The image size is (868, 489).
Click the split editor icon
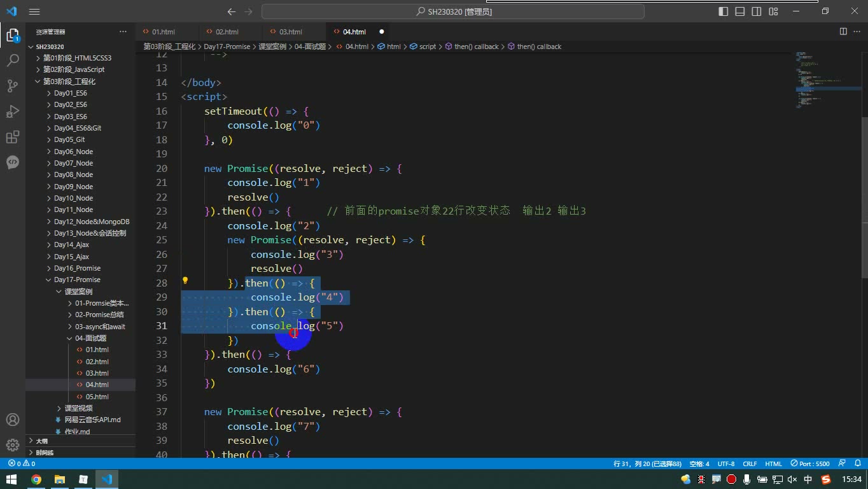843,31
